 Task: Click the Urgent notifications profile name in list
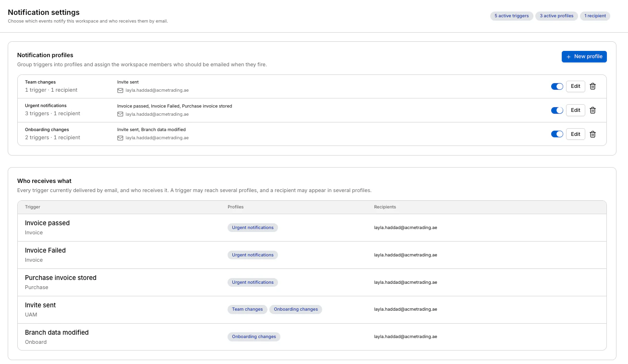(x=46, y=106)
